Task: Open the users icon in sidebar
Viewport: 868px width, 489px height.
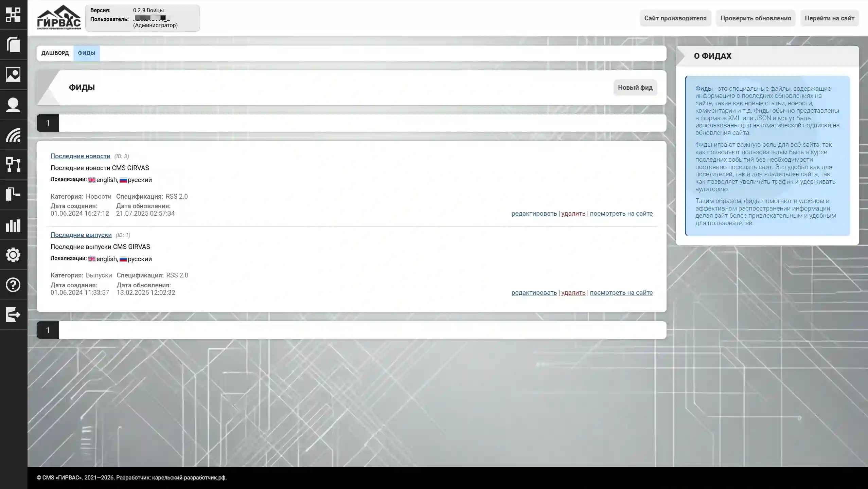Action: click(13, 105)
